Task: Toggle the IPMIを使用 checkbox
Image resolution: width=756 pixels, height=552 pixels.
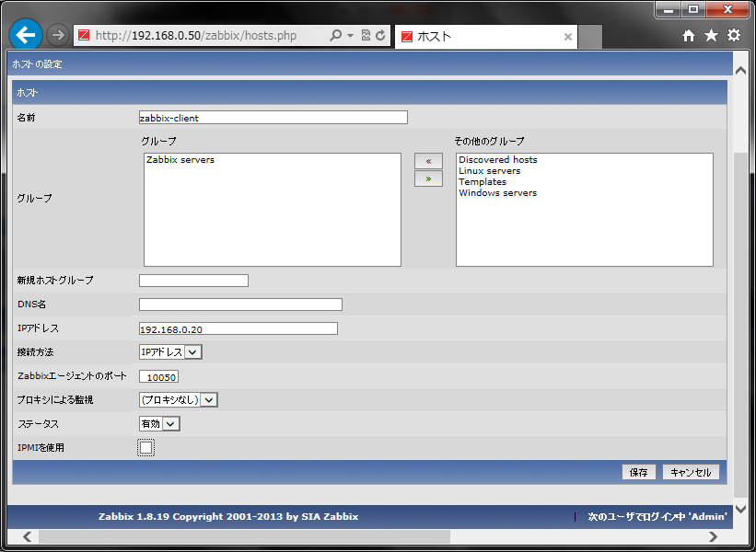Action: (x=146, y=447)
